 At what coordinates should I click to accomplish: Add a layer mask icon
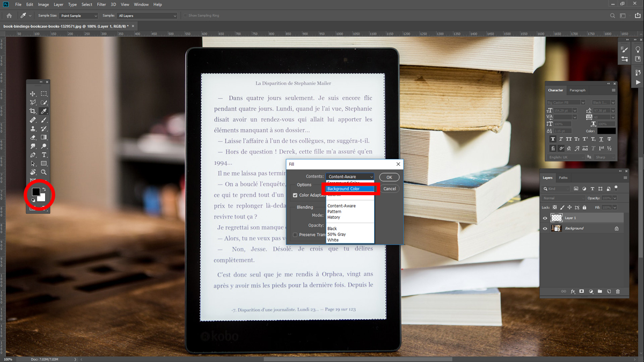582,291
